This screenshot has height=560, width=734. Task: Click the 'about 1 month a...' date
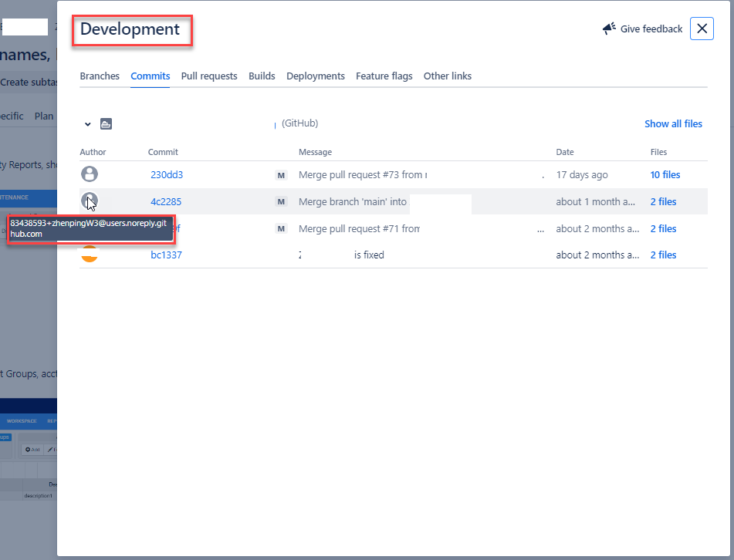tap(595, 201)
